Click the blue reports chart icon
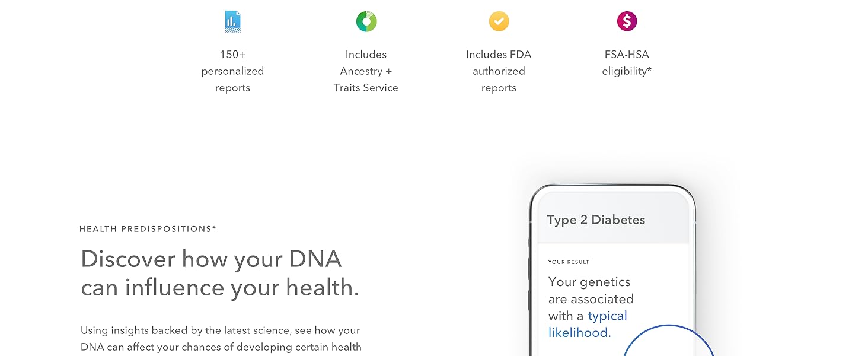Viewport: 868px width, 356px height. point(232,22)
